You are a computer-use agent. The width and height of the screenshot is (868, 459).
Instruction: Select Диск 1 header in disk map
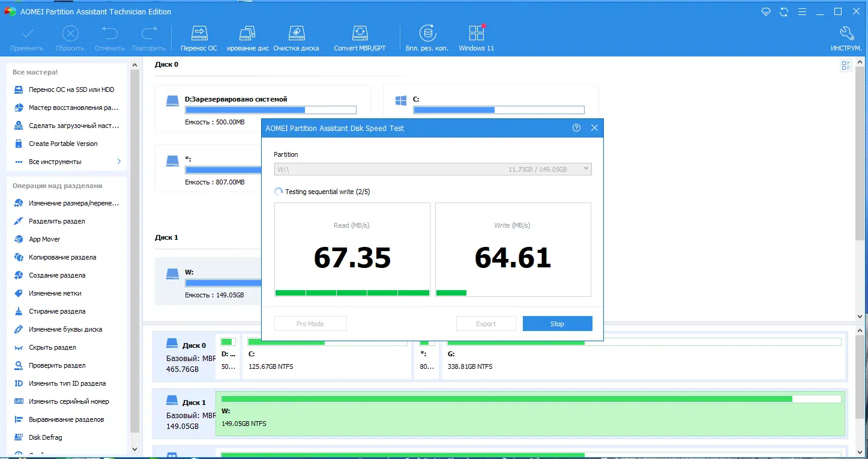(x=184, y=413)
